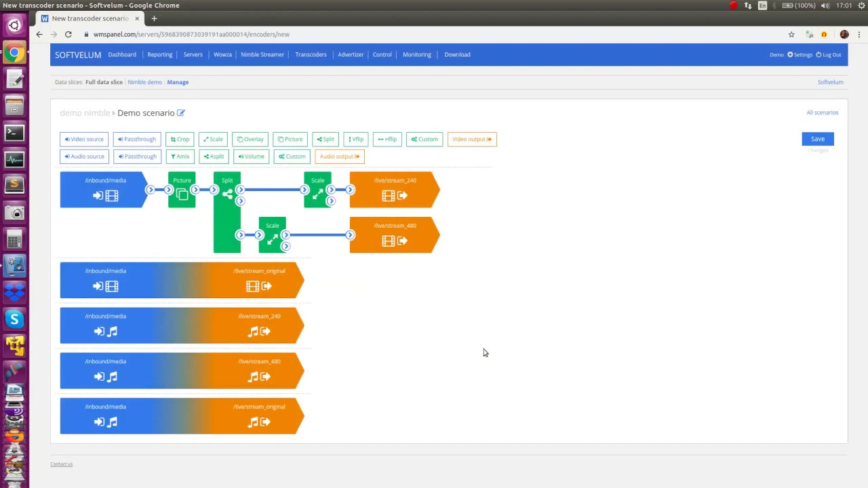Open the /live/stream_original audio passthrough row
Viewport: 868px width, 488px height.
pos(182,416)
